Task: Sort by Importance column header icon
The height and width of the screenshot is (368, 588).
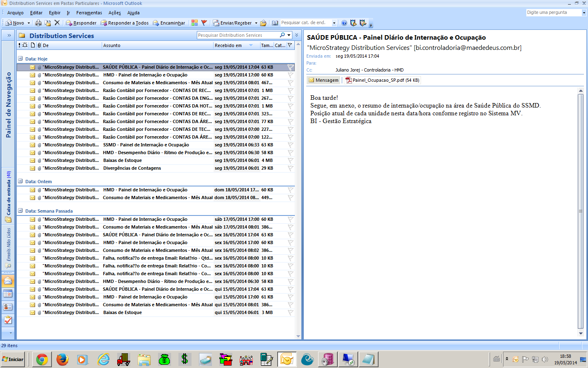Action: point(19,45)
